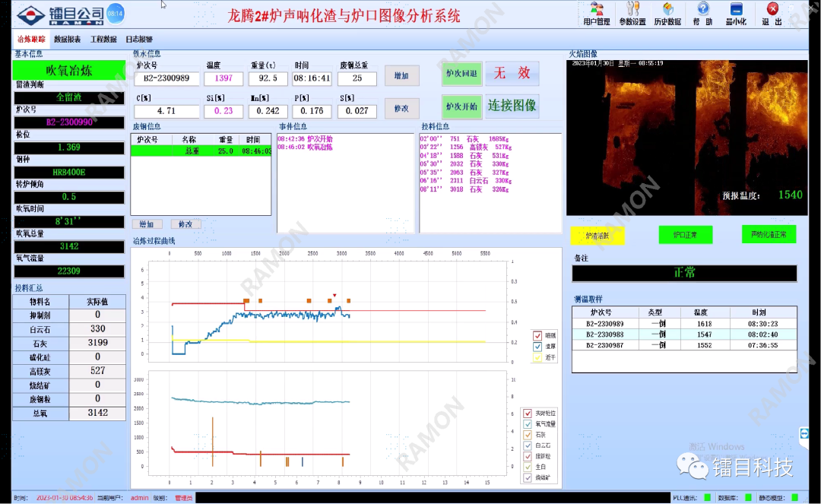Toggle the 返干 yellow curve checkbox

tap(537, 357)
